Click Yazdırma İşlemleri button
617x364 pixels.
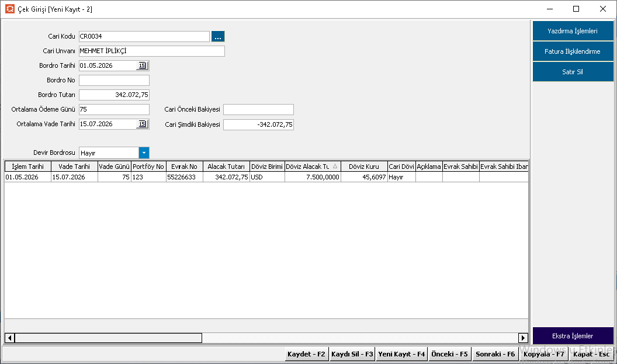573,31
